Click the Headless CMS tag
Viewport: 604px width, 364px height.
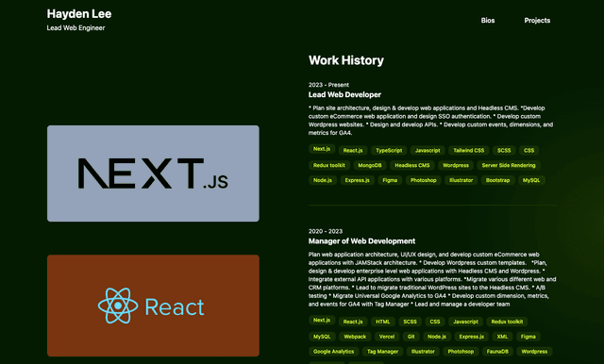(x=411, y=165)
